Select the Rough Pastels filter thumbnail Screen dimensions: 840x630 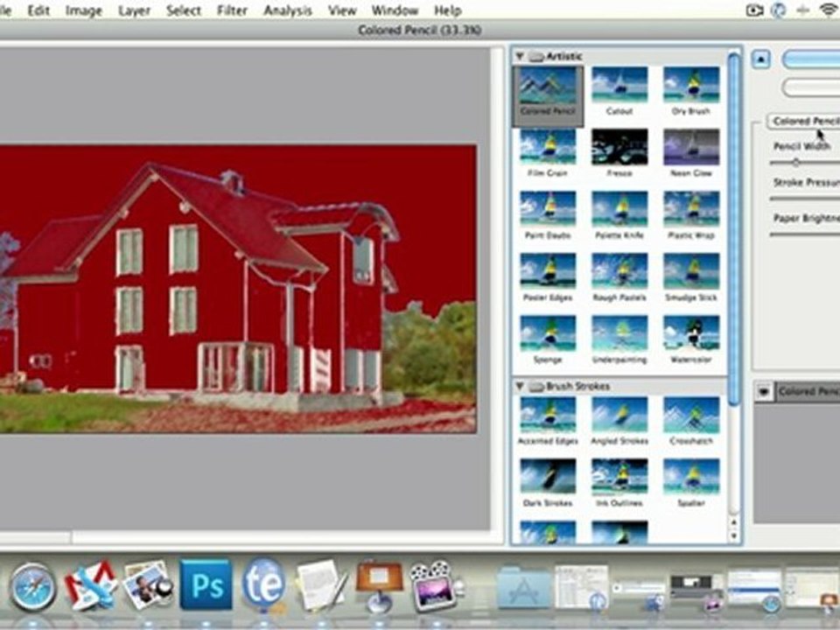(x=619, y=271)
